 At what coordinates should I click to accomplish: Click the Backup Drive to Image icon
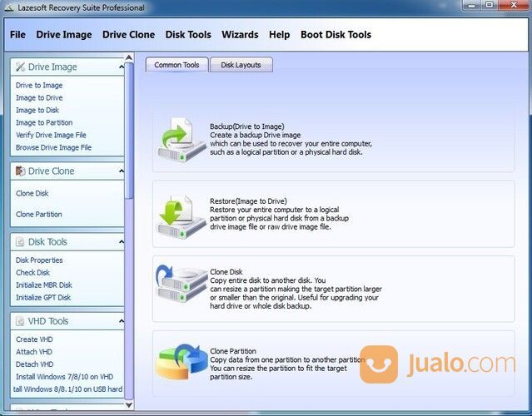181,139
